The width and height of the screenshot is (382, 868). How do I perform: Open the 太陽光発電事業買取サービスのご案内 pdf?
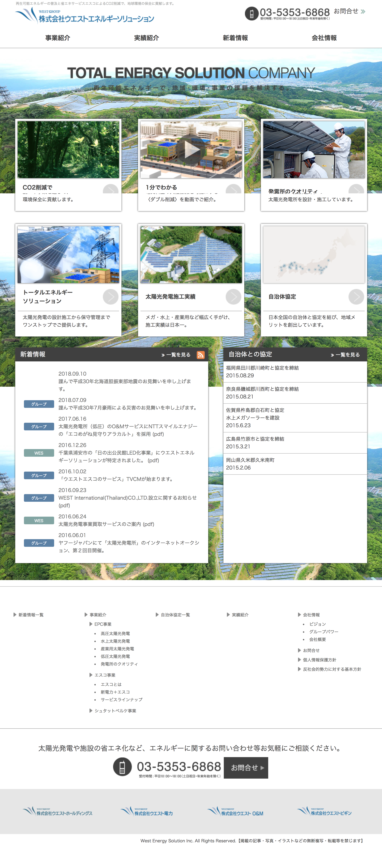(106, 524)
